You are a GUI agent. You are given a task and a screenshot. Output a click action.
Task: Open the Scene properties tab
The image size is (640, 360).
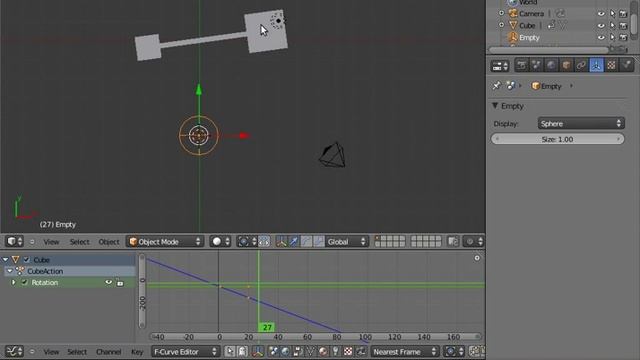coord(536,65)
